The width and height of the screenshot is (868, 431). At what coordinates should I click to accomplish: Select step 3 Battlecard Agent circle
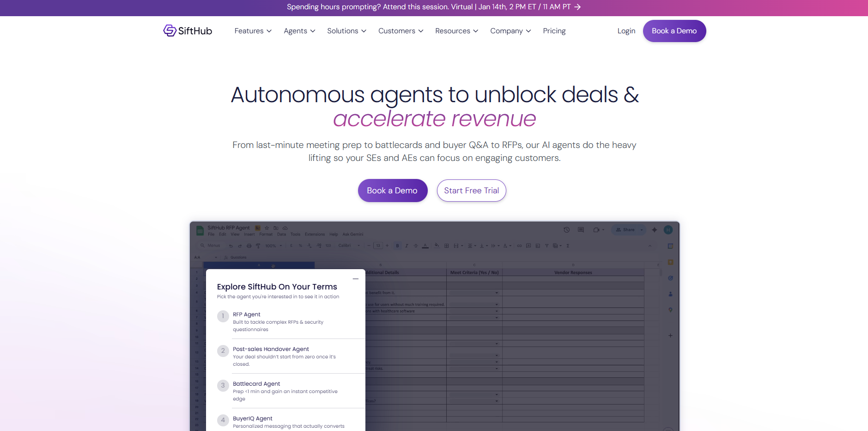(223, 386)
